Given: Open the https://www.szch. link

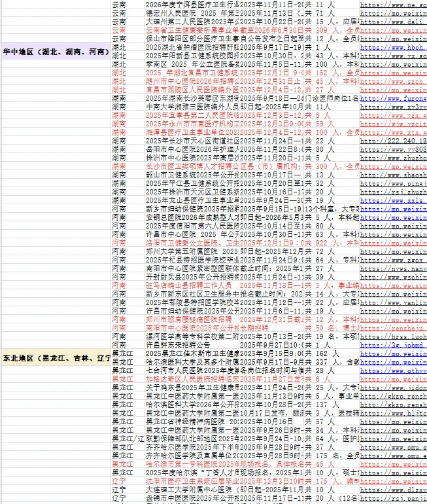Looking at the screenshot, I should pyautogui.click(x=393, y=81).
